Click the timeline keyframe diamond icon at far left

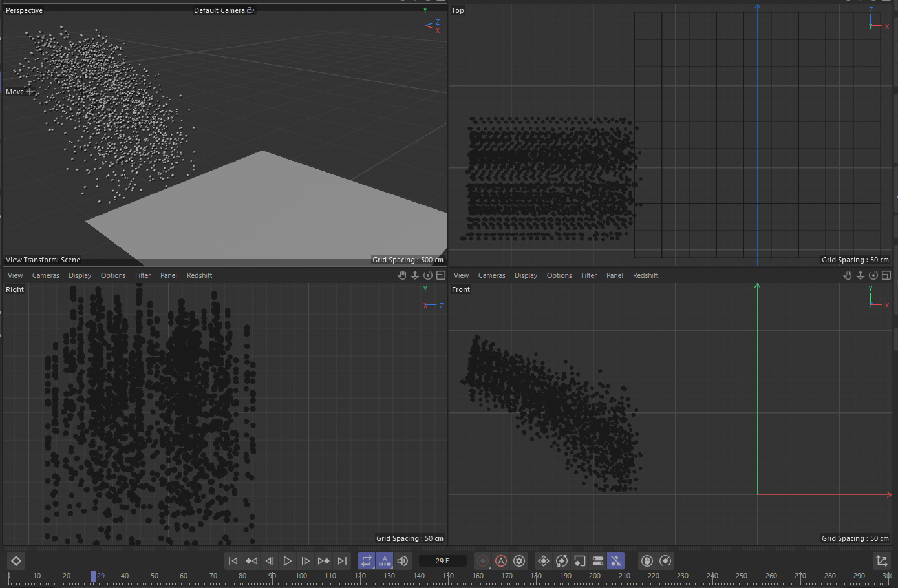[16, 561]
